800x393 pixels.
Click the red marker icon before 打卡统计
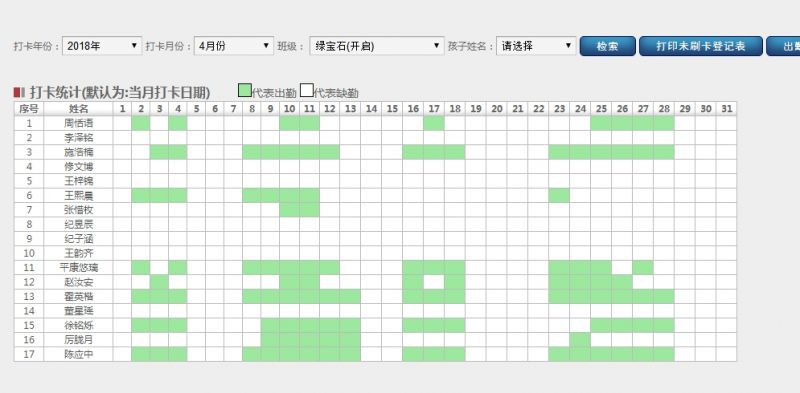19,92
